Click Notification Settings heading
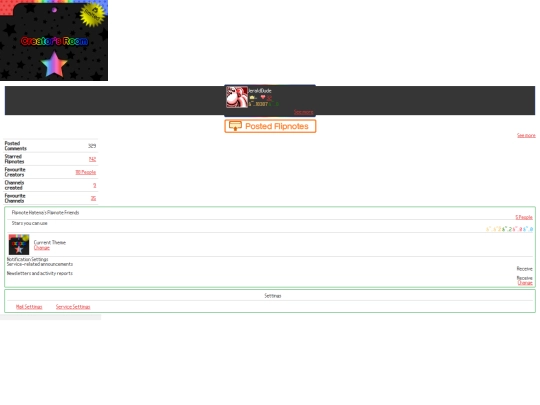Viewport: 540px width, 405px height. (x=28, y=259)
